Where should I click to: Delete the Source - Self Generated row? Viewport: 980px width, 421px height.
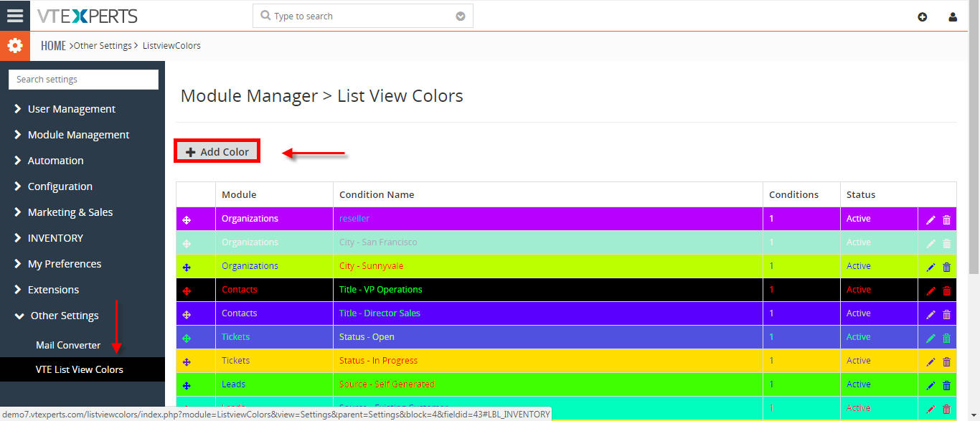click(x=946, y=385)
